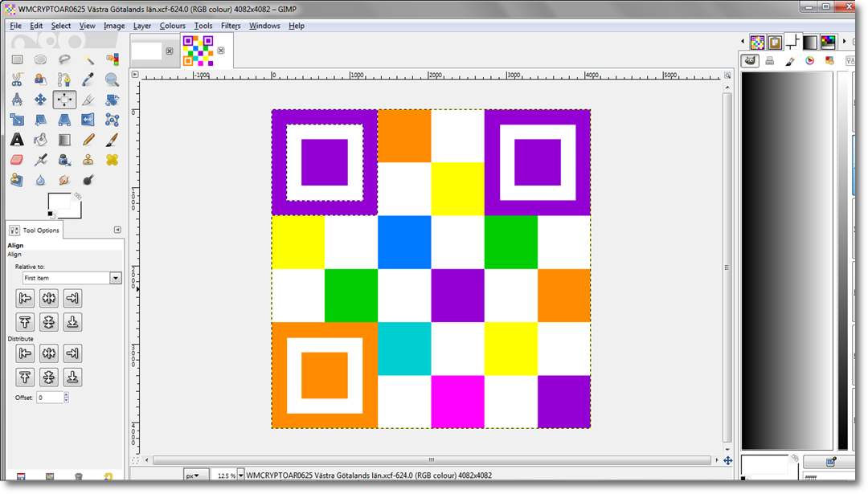The height and width of the screenshot is (494, 868).
Task: Select the Paths tool
Action: coord(64,80)
